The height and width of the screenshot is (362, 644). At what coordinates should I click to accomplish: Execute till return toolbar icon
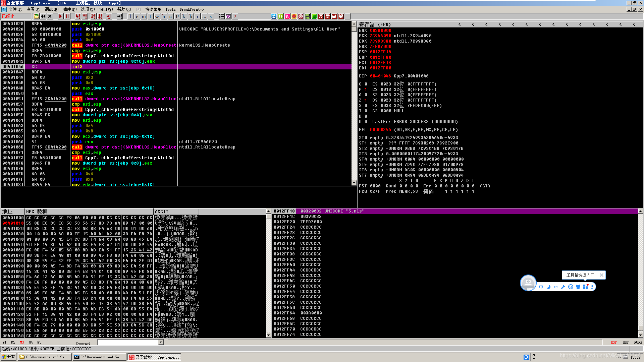[108, 16]
